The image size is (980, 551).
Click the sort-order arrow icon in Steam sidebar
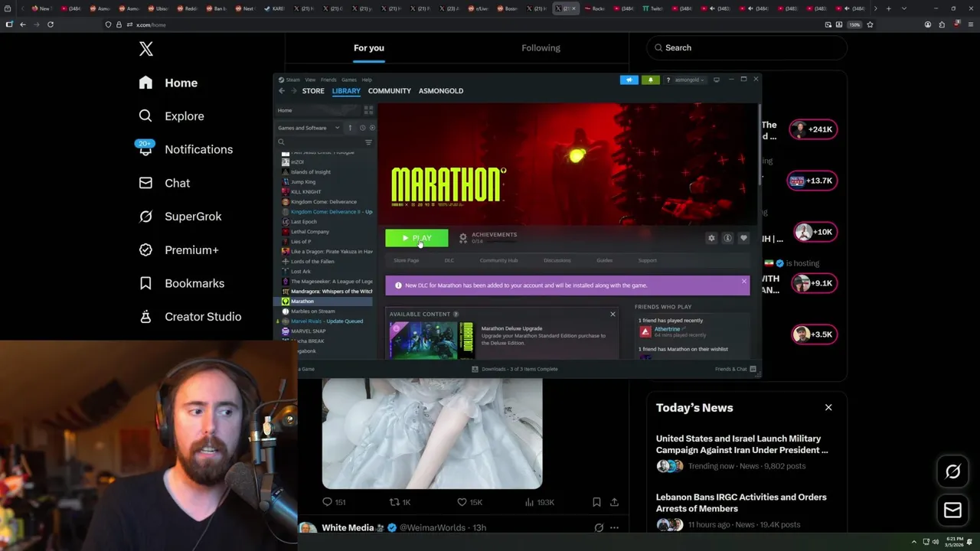click(350, 128)
